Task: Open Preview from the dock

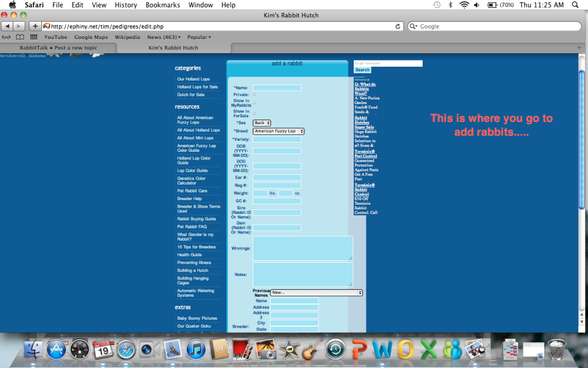Action: (475, 350)
